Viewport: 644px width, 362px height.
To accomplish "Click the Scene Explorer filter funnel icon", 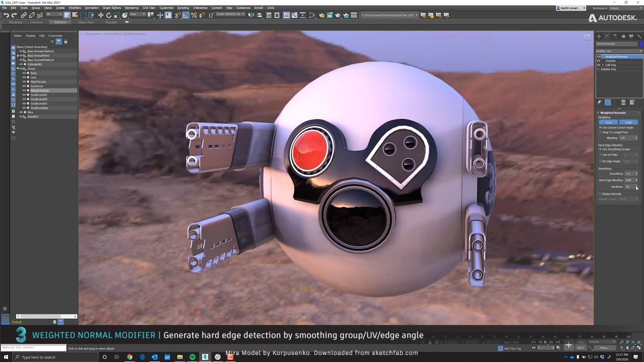I will pos(58,41).
